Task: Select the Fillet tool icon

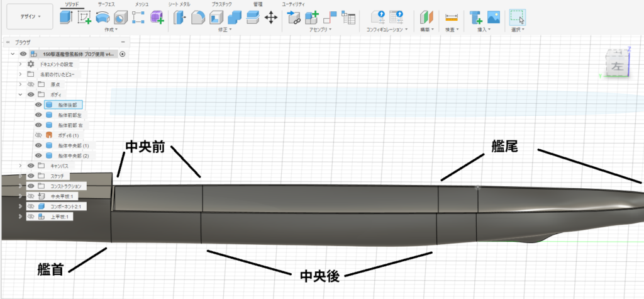Action: [198, 17]
